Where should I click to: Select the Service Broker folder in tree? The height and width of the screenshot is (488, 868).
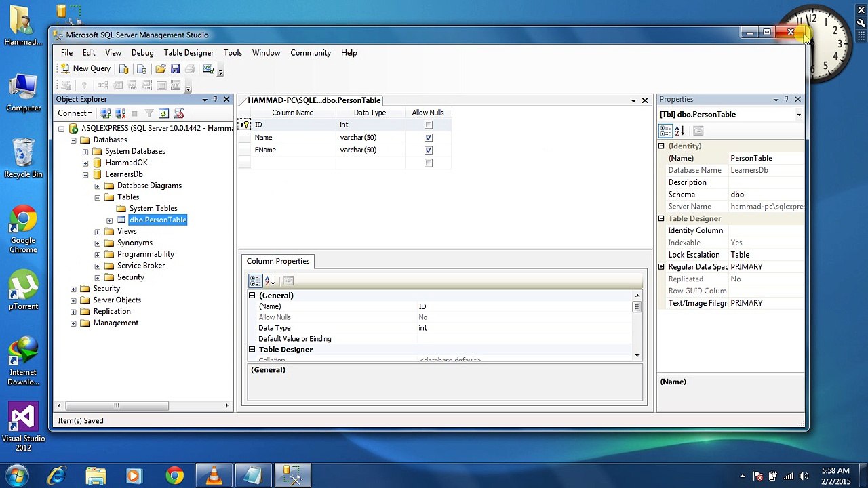pyautogui.click(x=141, y=266)
